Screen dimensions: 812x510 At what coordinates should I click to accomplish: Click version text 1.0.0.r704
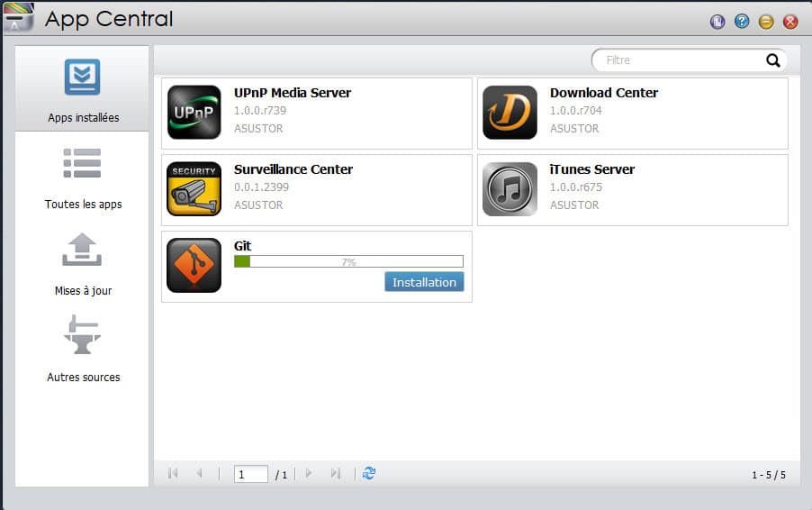[576, 111]
